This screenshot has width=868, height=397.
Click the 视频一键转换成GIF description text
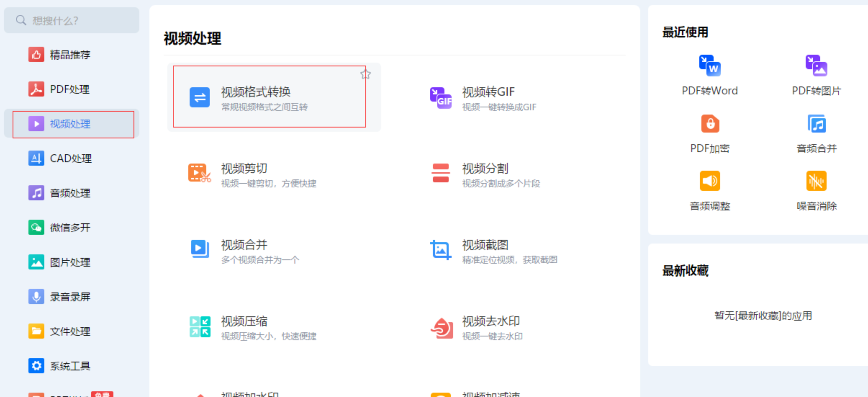click(x=499, y=107)
